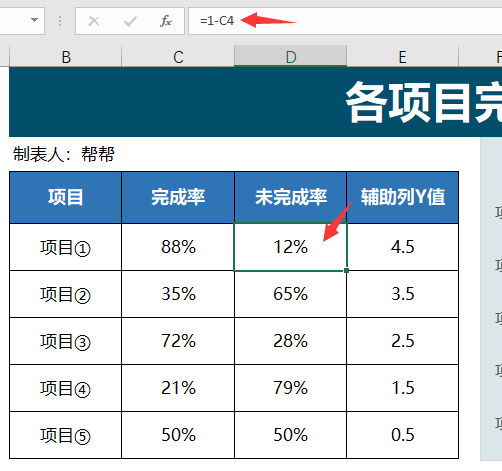Select the 1.5 helper value cell

click(x=403, y=388)
